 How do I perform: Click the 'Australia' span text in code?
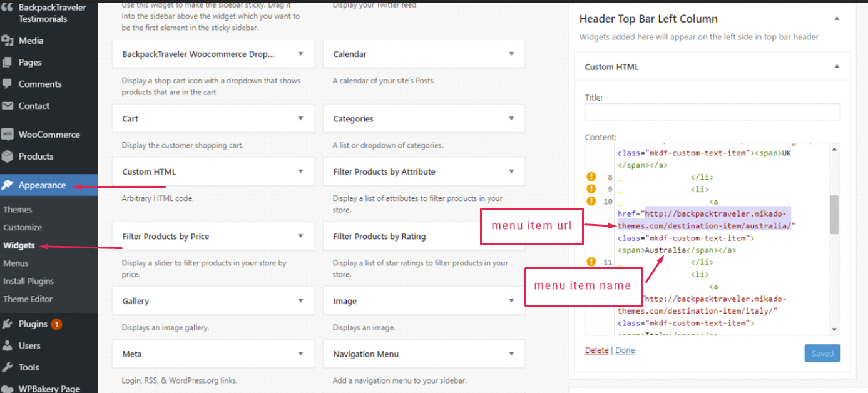point(665,250)
